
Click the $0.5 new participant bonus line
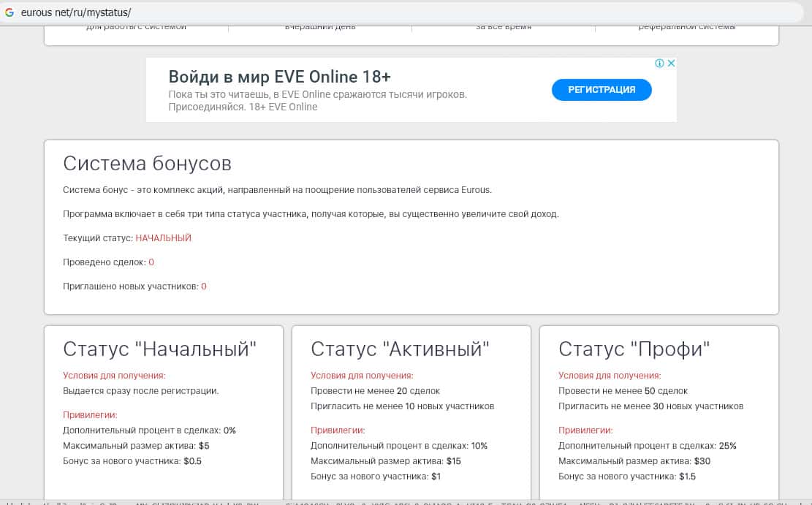click(x=132, y=461)
